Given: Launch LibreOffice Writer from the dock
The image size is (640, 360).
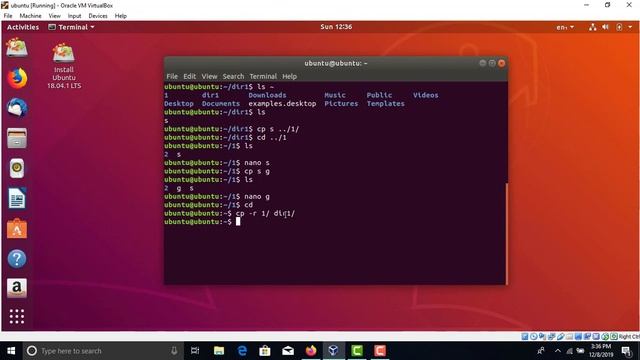Looking at the screenshot, I should click(x=17, y=198).
